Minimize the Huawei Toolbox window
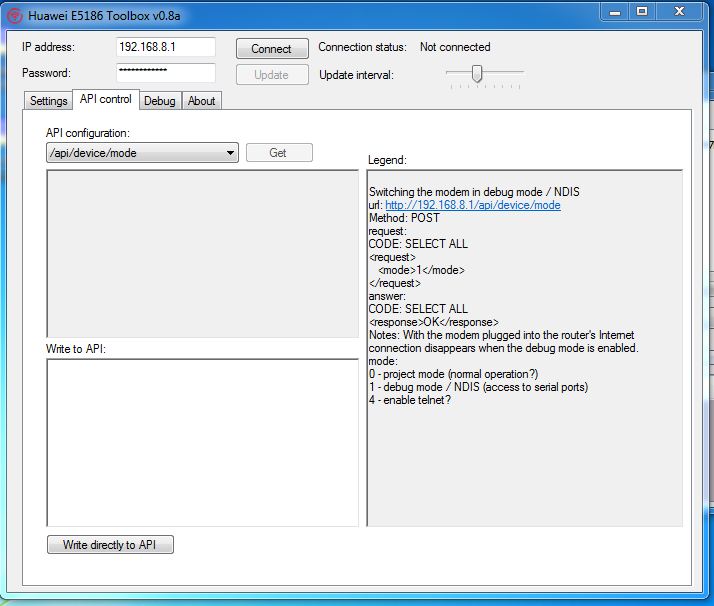This screenshot has width=714, height=606. (615, 12)
